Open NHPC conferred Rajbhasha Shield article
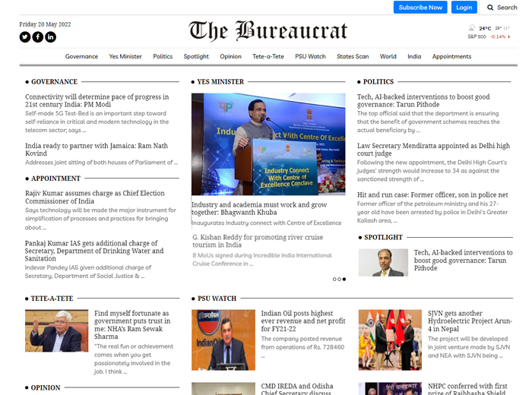Screen dimensions: 532x395 tap(467, 389)
